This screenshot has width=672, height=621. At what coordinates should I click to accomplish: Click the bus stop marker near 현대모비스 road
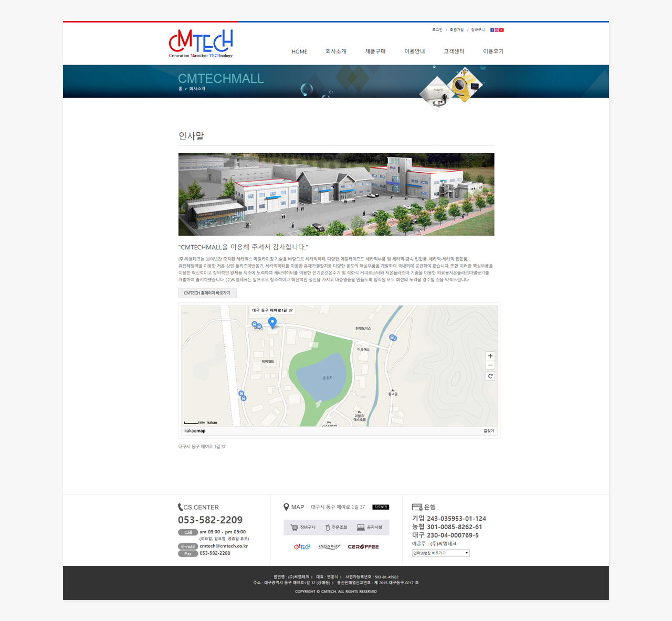[393, 338]
